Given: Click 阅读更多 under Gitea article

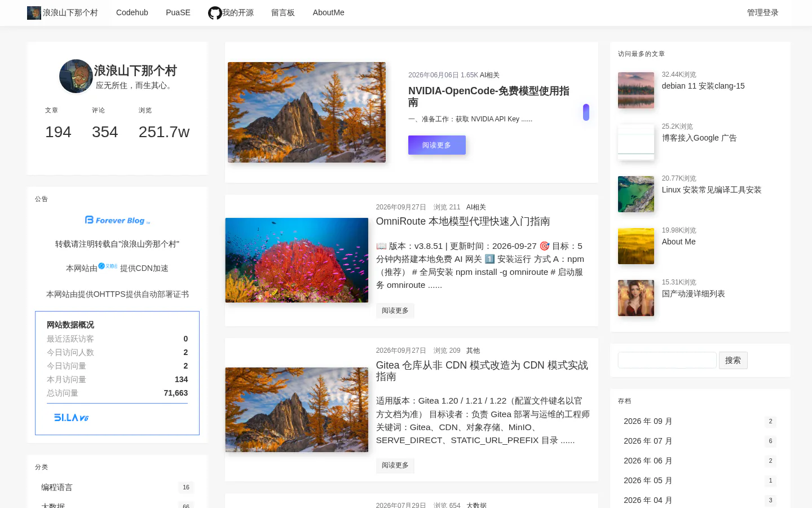Looking at the screenshot, I should (395, 465).
